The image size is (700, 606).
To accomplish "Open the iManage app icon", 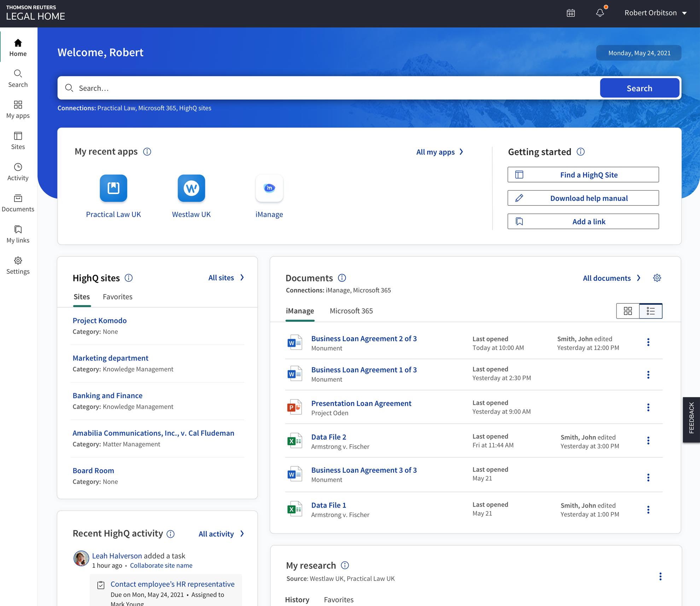I will [269, 188].
